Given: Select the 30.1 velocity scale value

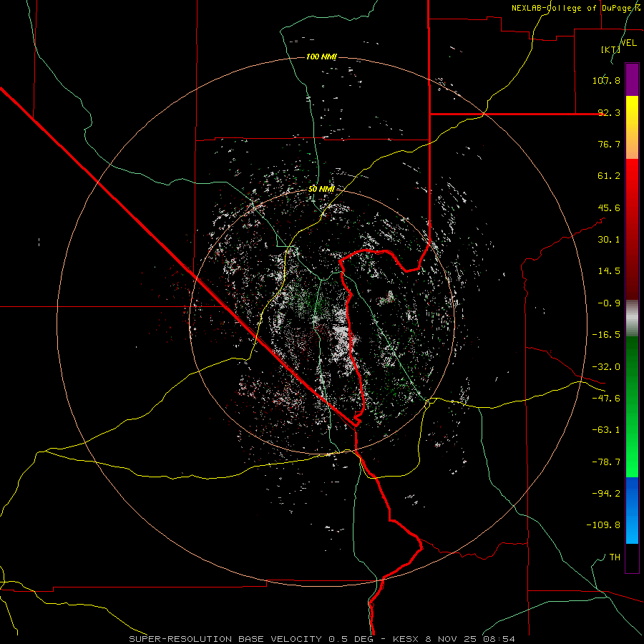Looking at the screenshot, I should pos(609,240).
